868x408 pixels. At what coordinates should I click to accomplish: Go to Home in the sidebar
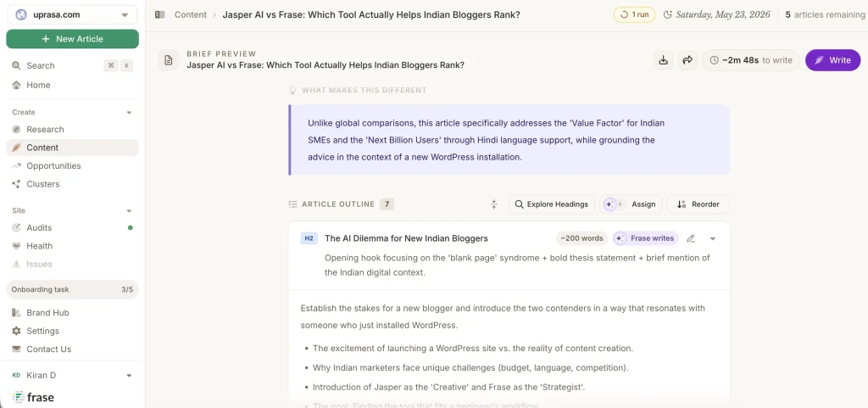tap(72, 85)
